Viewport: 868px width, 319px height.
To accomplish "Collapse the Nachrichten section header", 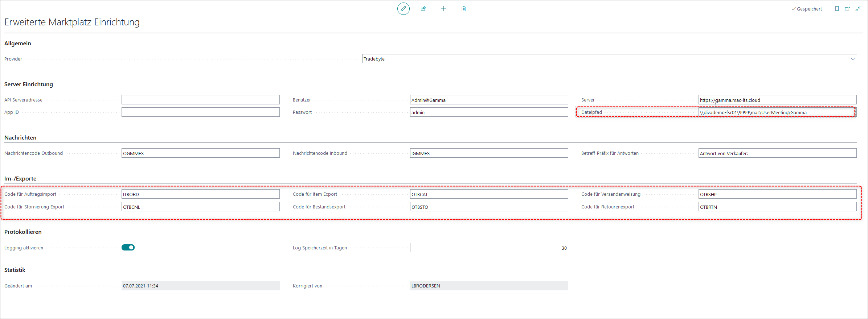I will pos(20,138).
